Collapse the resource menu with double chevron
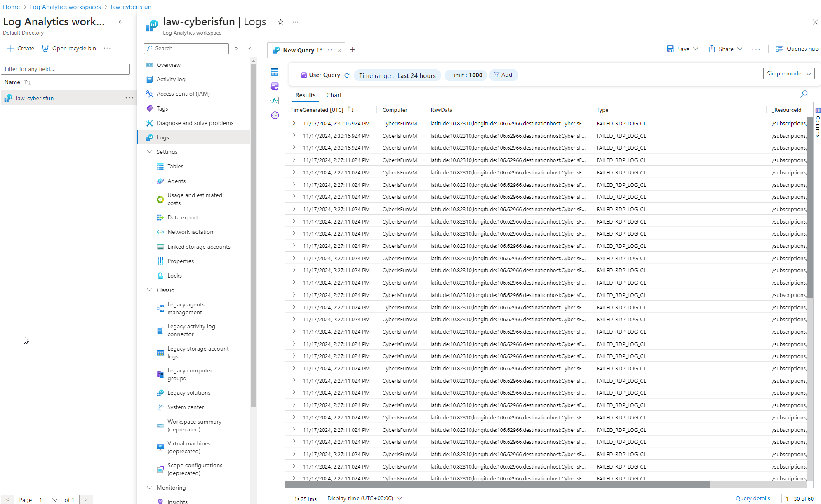Viewport: 821px width, 504px height. coord(250,49)
